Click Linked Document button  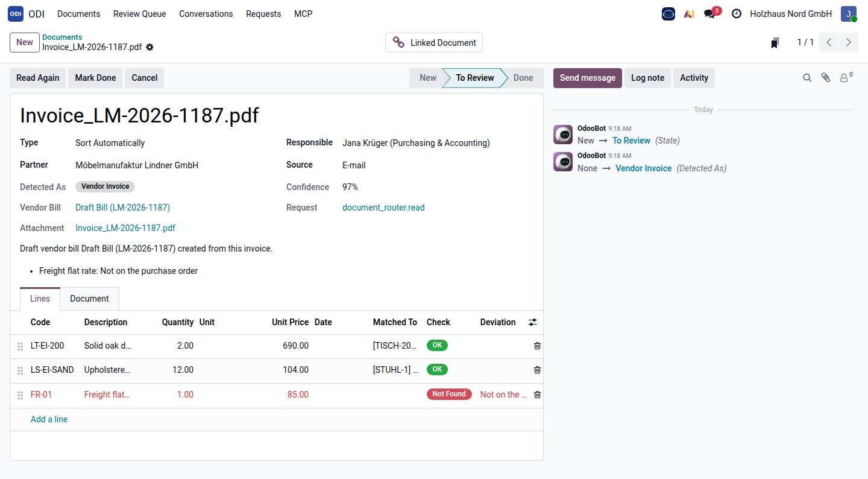434,42
